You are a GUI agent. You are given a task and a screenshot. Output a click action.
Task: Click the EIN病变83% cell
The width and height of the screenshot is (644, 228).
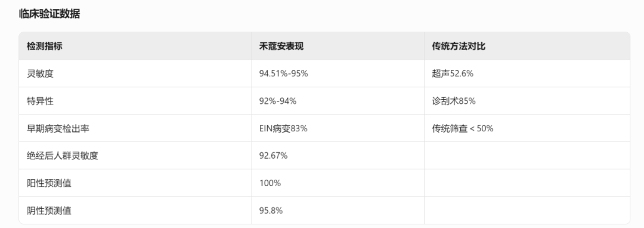click(283, 128)
